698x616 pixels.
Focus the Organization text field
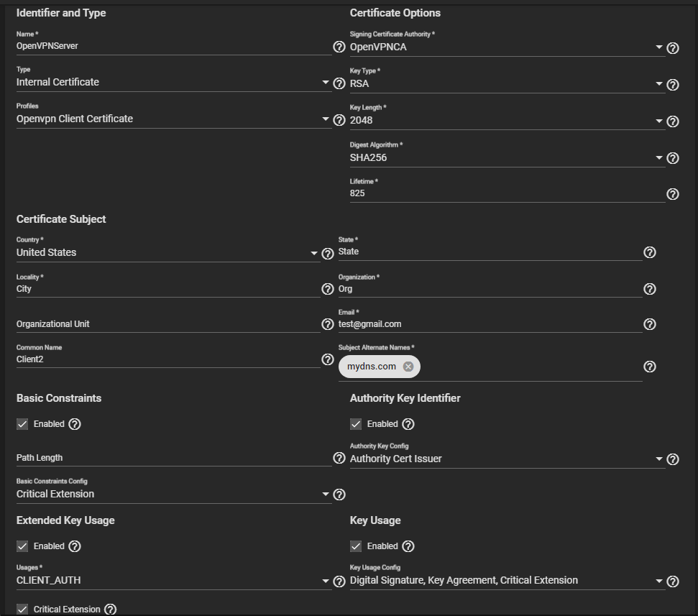489,289
